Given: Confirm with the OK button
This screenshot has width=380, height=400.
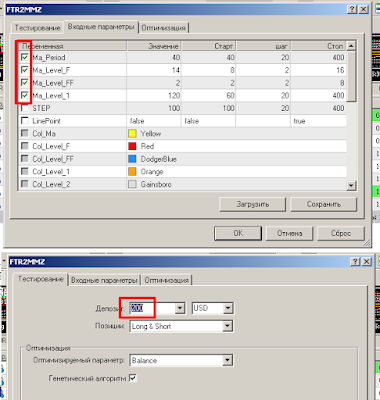Looking at the screenshot, I should point(238,233).
